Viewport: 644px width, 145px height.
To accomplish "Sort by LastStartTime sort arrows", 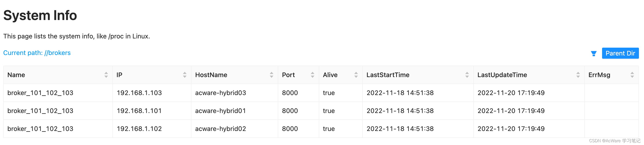I will 467,75.
